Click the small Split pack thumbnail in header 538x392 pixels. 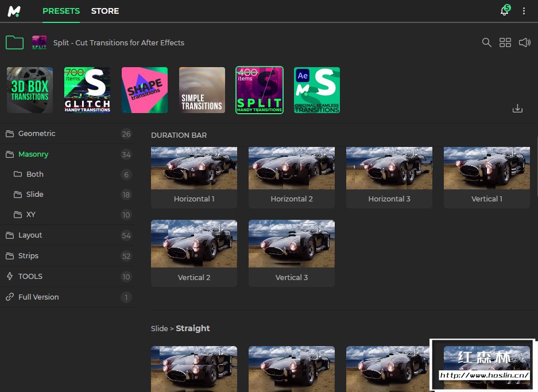(39, 42)
